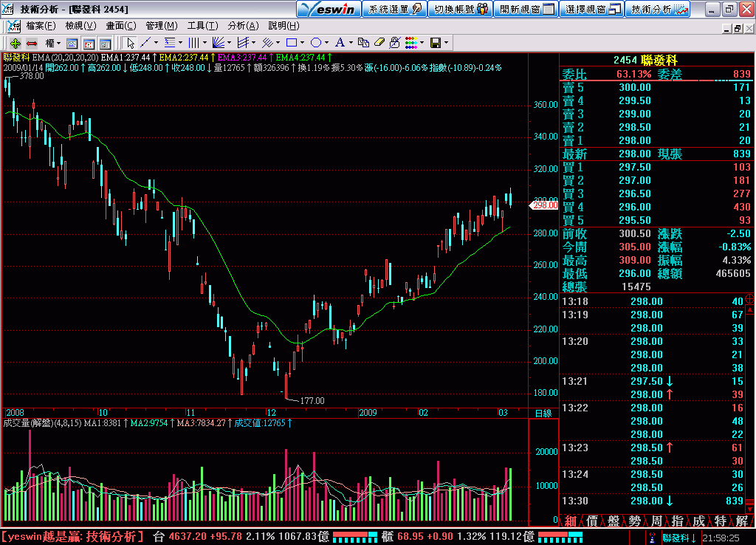Expand the horizontal lines tool dropdown arrow
756x545 pixels.
[x=180, y=43]
